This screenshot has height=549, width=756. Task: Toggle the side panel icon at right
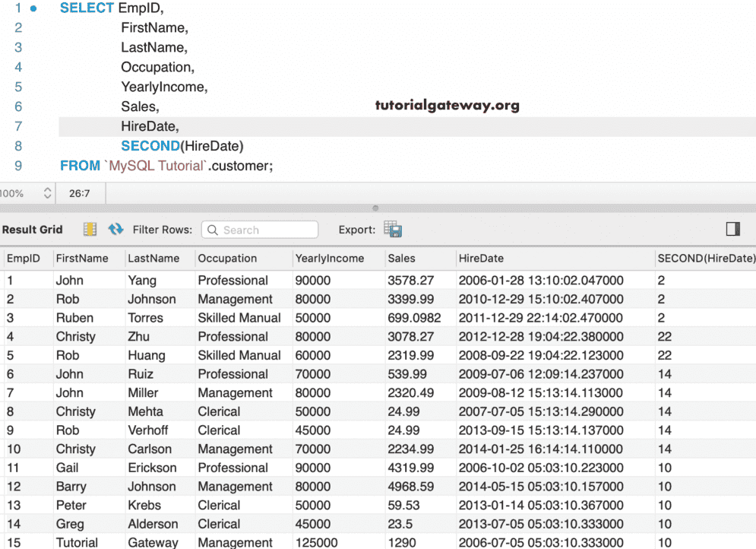(x=733, y=229)
